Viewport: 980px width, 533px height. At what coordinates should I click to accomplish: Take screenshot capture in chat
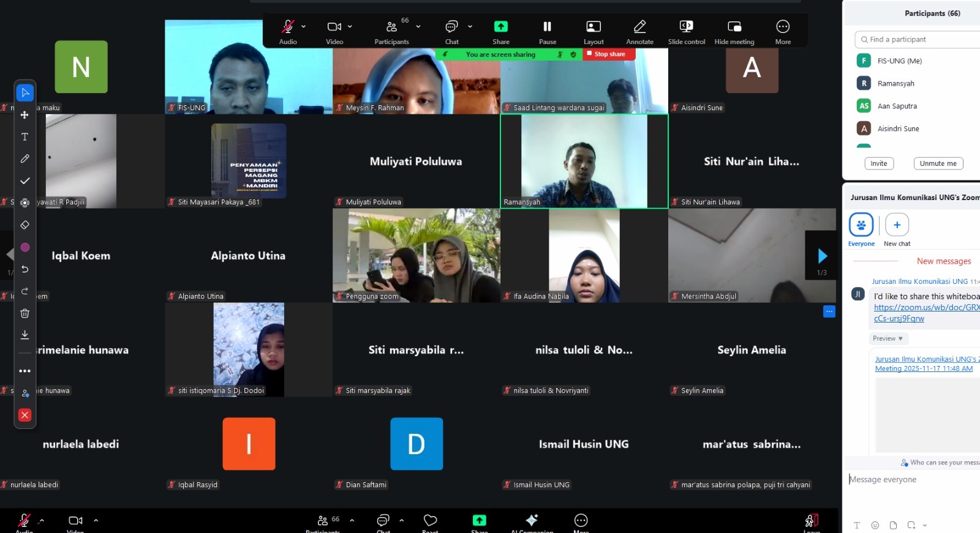coord(911,525)
